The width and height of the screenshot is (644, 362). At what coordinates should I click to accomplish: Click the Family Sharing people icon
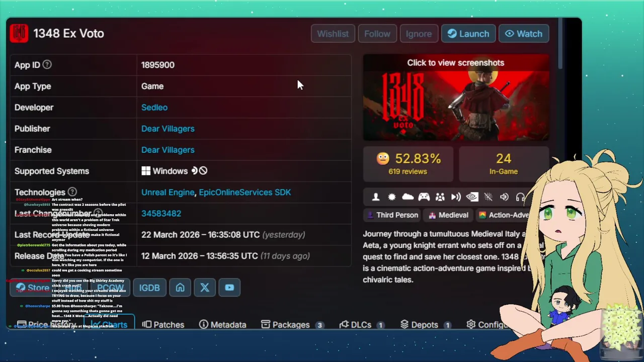pos(440,197)
